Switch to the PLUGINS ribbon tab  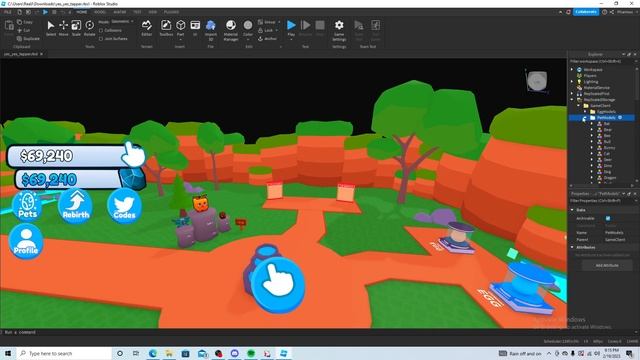coord(171,12)
